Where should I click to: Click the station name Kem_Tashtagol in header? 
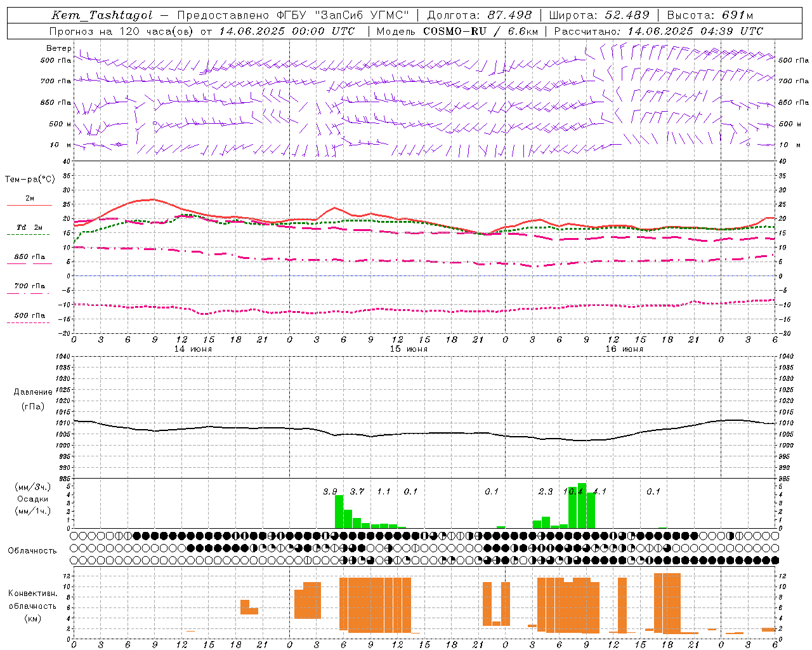tap(102, 15)
